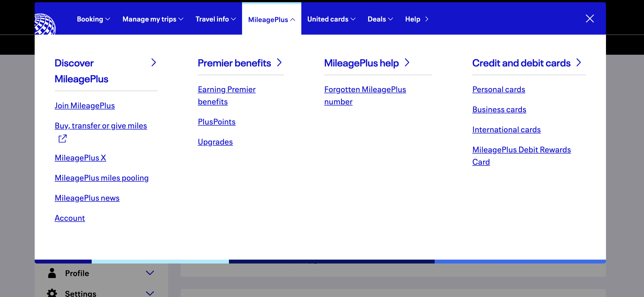Open Earning Premier benefits link

pyautogui.click(x=227, y=95)
